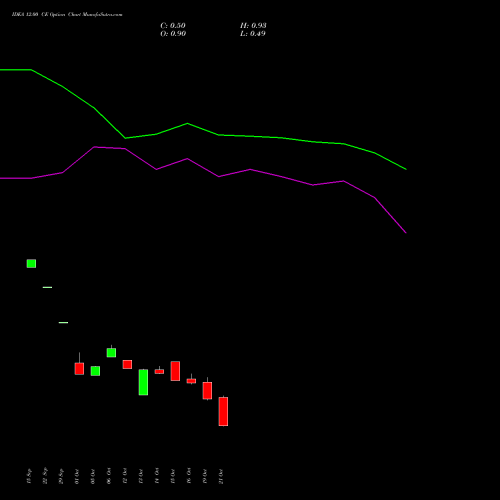Click the "14 Oct" date label
The image size is (500, 500).
(x=157, y=476)
